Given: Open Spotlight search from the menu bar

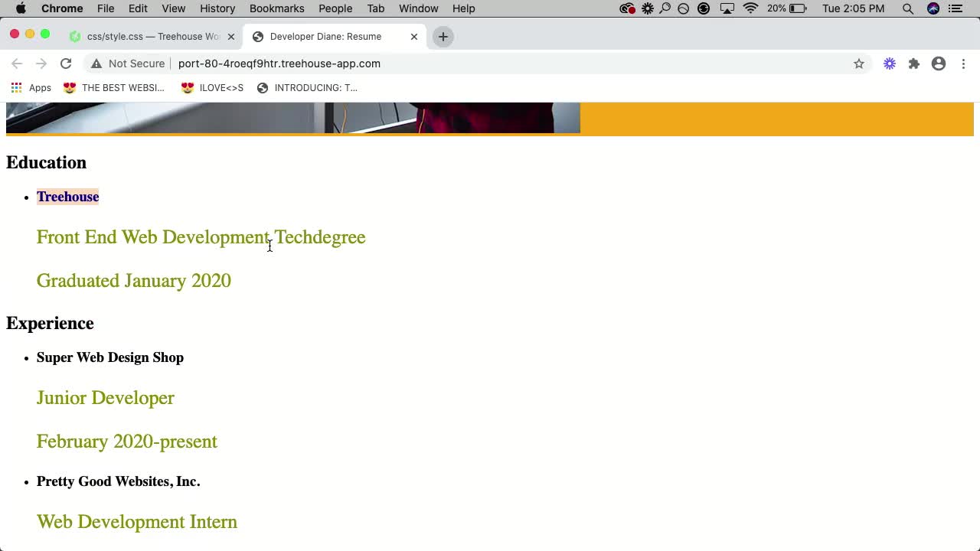Looking at the screenshot, I should (x=908, y=8).
